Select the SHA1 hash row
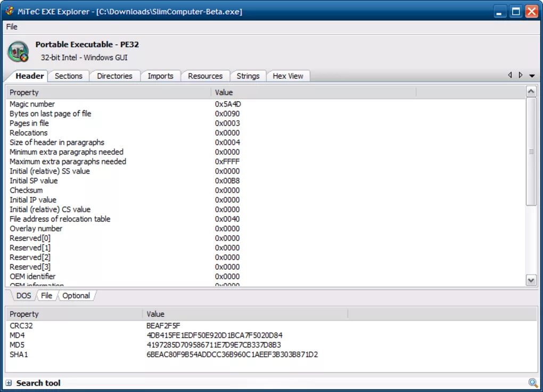Image resolution: width=543 pixels, height=392 pixels. (x=271, y=355)
